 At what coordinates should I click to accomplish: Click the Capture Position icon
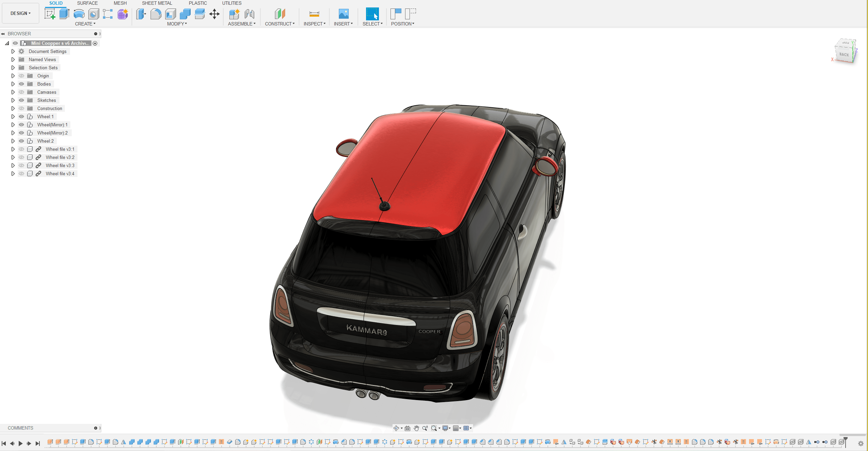[396, 14]
